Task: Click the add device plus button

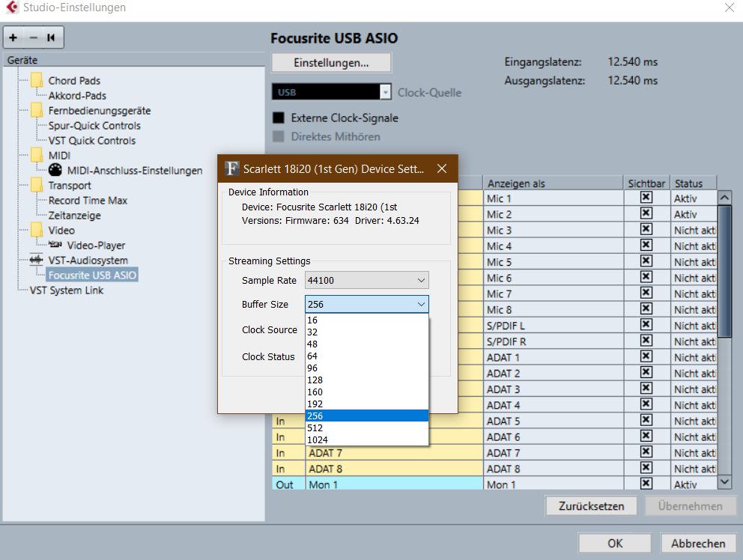Action: [x=13, y=37]
